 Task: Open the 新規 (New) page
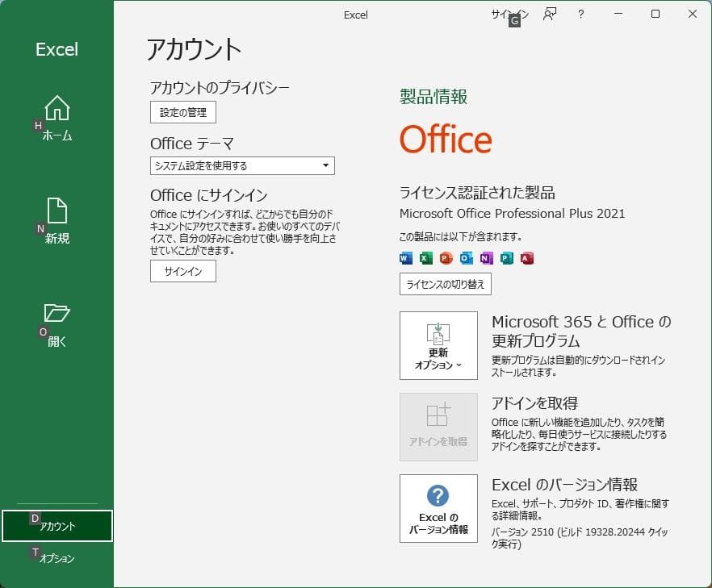pos(57,221)
